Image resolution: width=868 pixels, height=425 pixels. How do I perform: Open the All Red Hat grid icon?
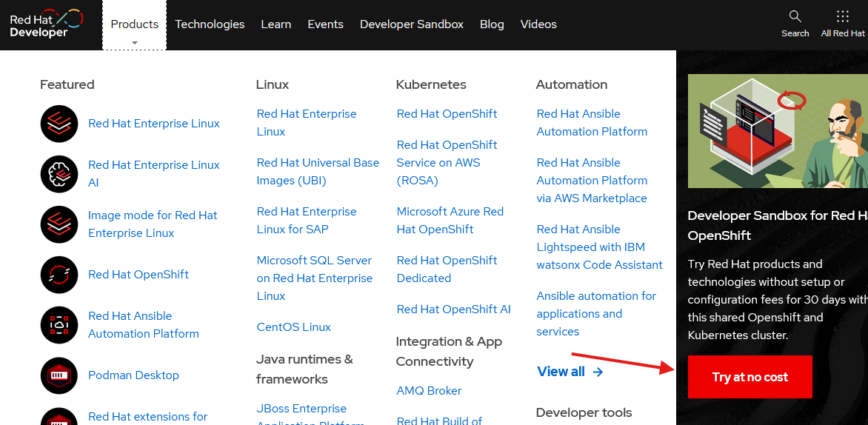pyautogui.click(x=843, y=16)
